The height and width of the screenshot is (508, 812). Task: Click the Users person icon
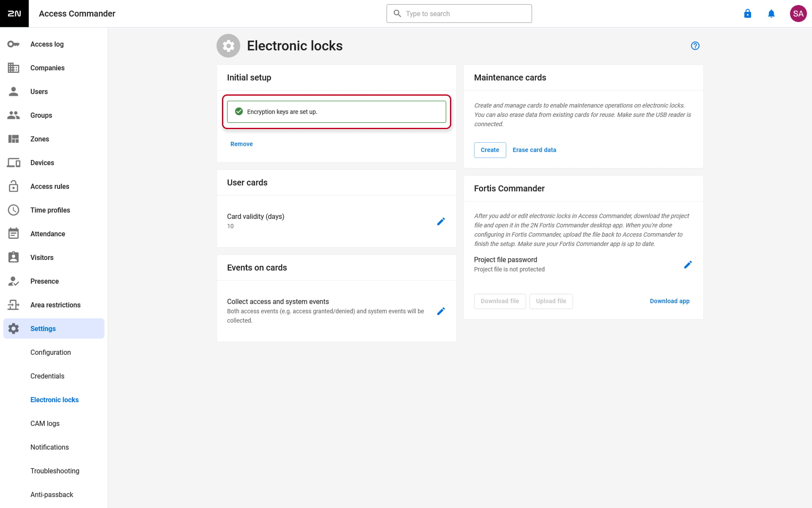(x=14, y=91)
